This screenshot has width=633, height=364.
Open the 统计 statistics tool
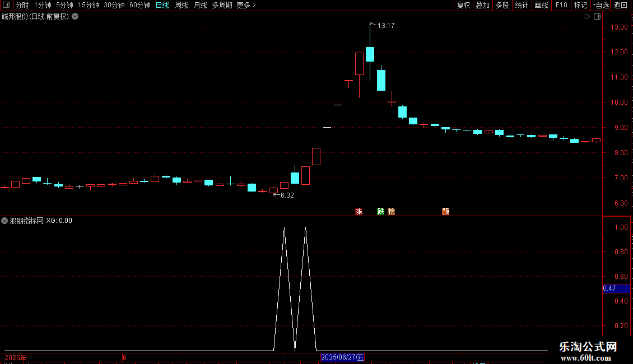(x=522, y=5)
